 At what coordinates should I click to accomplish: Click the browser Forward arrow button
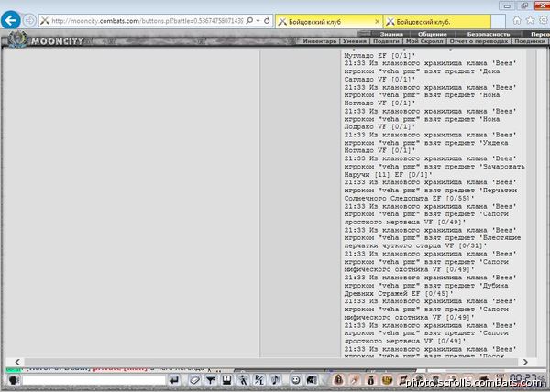[29, 21]
